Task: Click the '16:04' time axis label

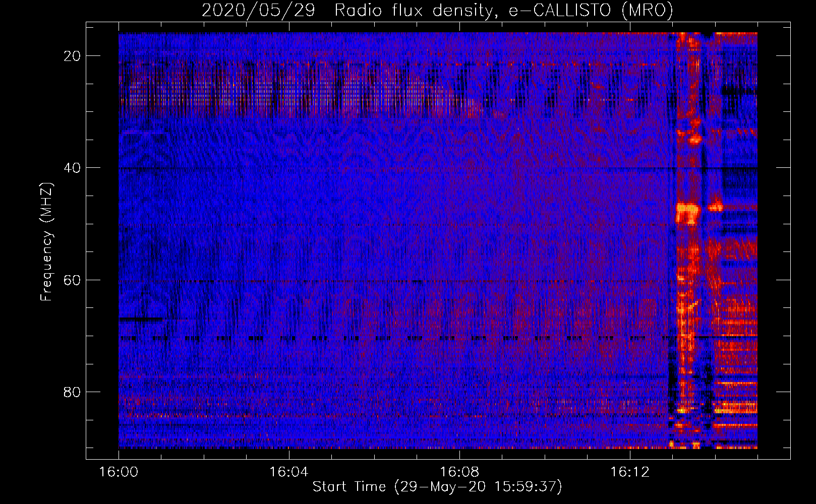Action: (x=289, y=472)
